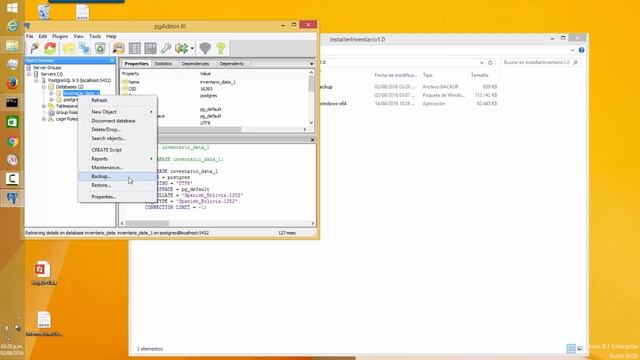Expand the inventario_data_1 database node
The width and height of the screenshot is (640, 360).
click(51, 93)
